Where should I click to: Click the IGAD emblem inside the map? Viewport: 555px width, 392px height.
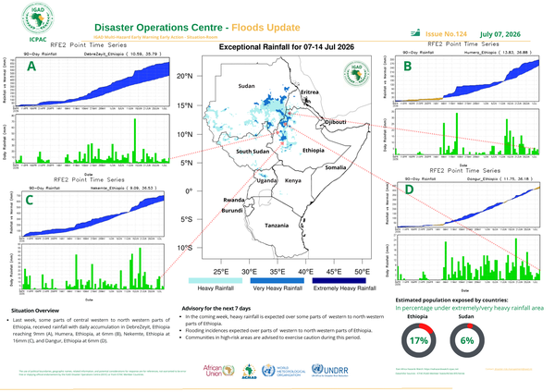[x=356, y=74]
